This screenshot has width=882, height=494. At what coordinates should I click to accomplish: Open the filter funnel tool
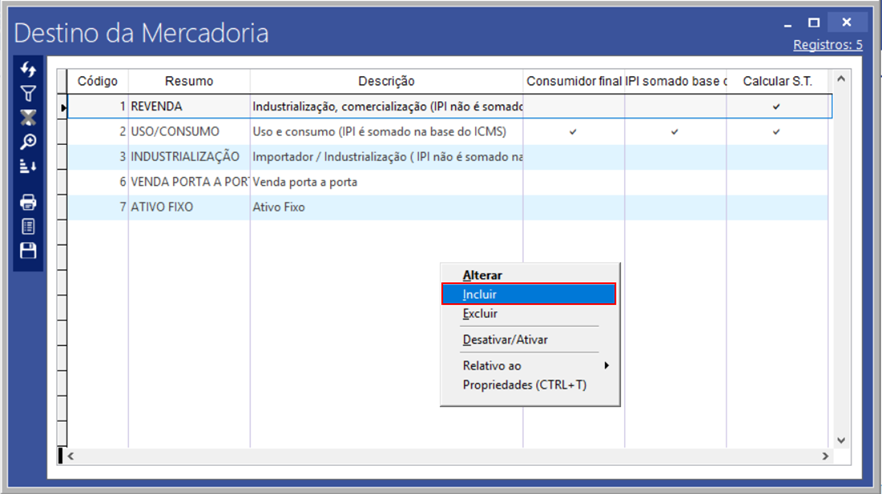point(28,94)
